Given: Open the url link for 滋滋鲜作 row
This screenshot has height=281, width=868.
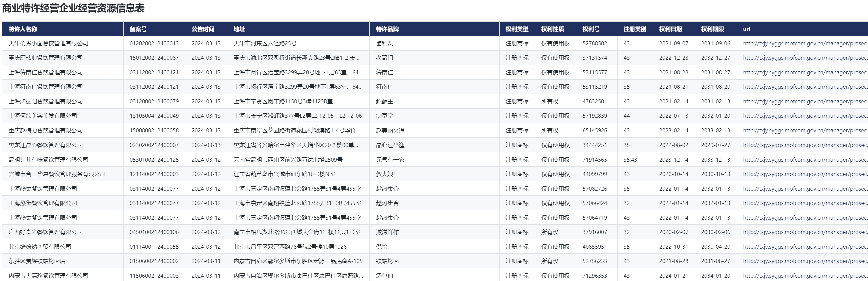Looking at the screenshot, I should click(x=805, y=232).
